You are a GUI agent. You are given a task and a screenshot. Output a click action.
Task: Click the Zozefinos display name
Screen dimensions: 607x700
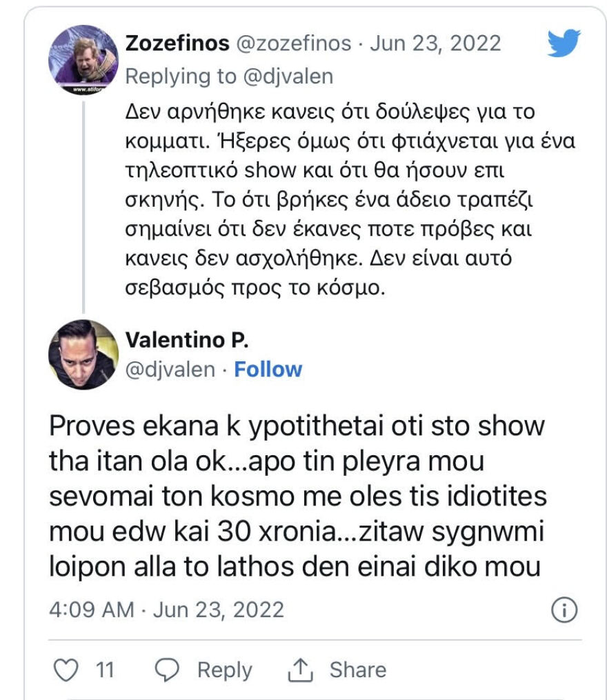[x=175, y=43]
